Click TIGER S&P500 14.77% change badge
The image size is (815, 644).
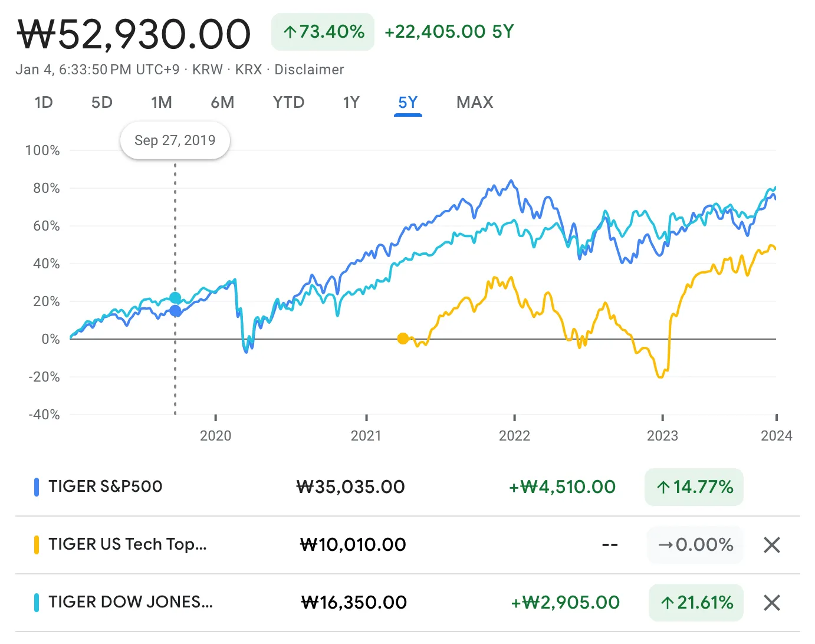pyautogui.click(x=694, y=487)
